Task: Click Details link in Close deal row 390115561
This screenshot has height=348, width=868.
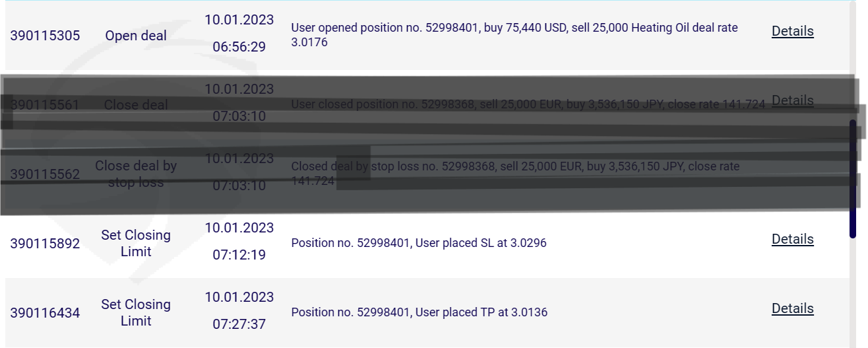Action: (792, 100)
